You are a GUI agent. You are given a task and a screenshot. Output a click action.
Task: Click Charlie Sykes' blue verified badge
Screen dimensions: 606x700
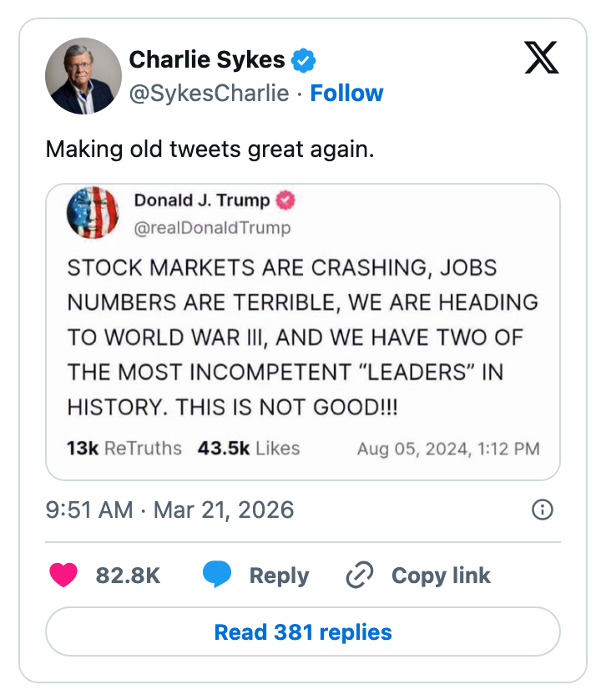pos(302,60)
